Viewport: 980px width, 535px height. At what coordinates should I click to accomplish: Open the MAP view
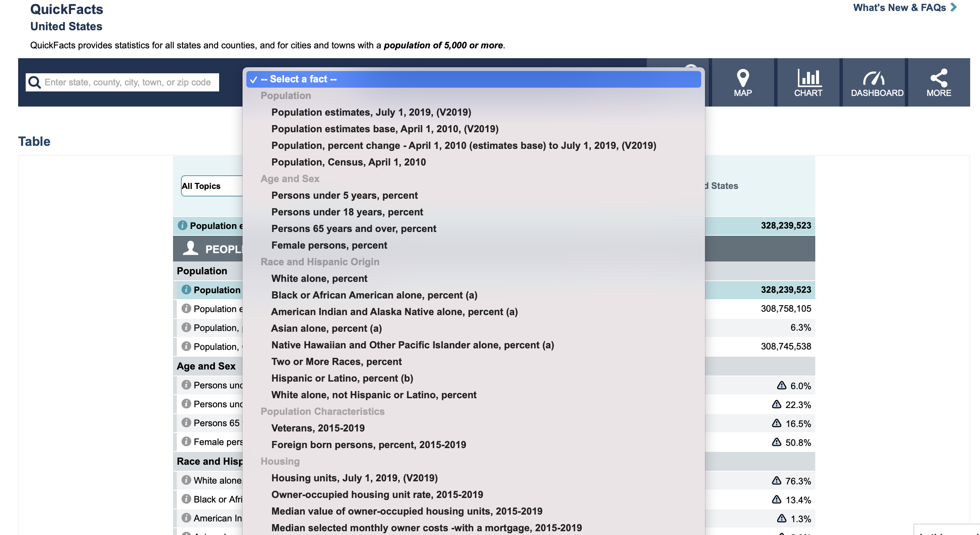pos(743,82)
